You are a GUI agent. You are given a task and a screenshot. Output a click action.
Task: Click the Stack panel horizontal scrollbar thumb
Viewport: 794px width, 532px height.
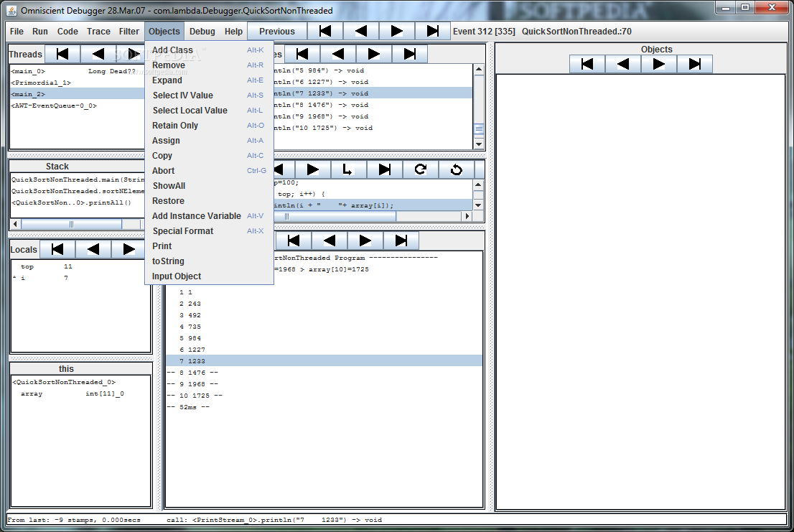coord(71,224)
